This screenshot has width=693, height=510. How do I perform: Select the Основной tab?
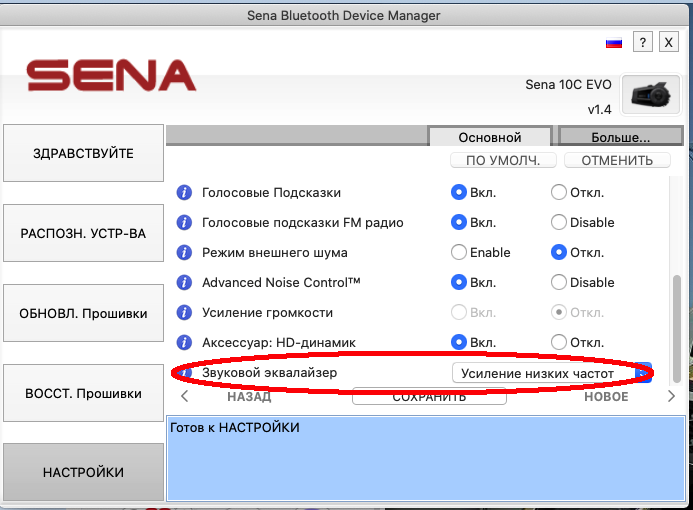(x=489, y=137)
